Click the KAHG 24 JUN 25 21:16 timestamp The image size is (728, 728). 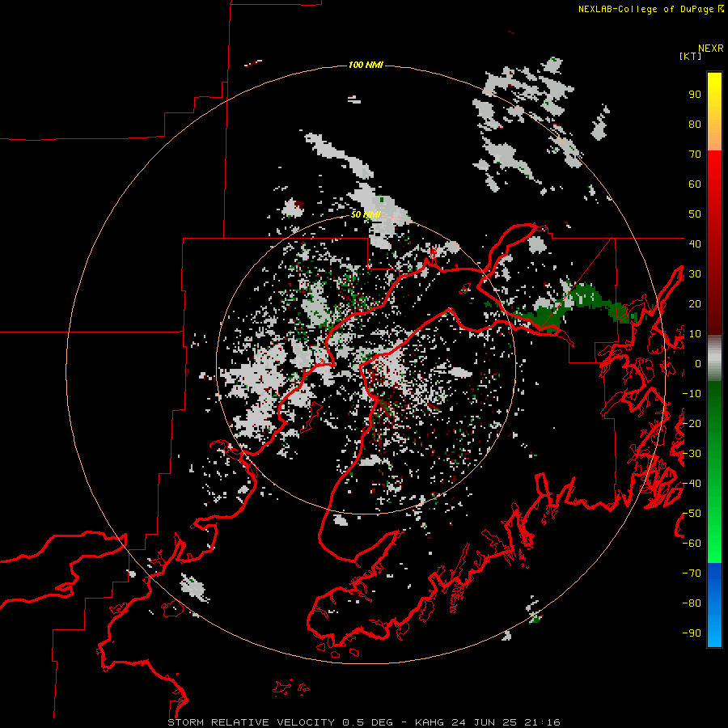pos(488,722)
